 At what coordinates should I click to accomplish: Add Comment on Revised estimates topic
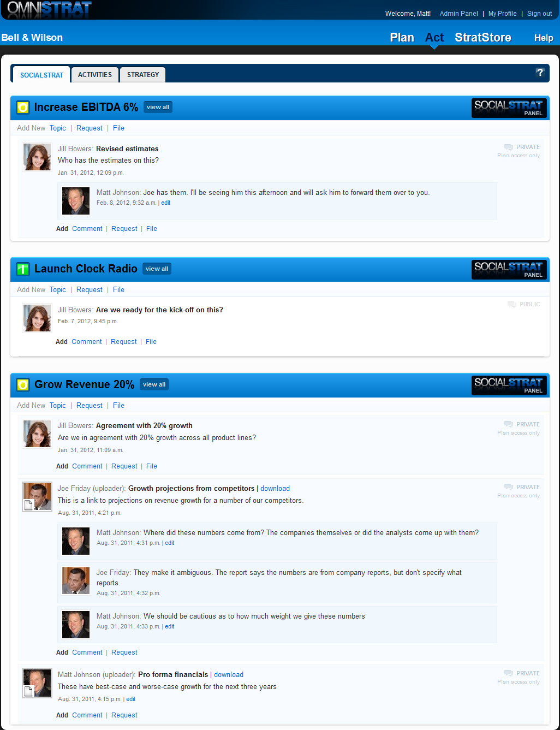[87, 229]
